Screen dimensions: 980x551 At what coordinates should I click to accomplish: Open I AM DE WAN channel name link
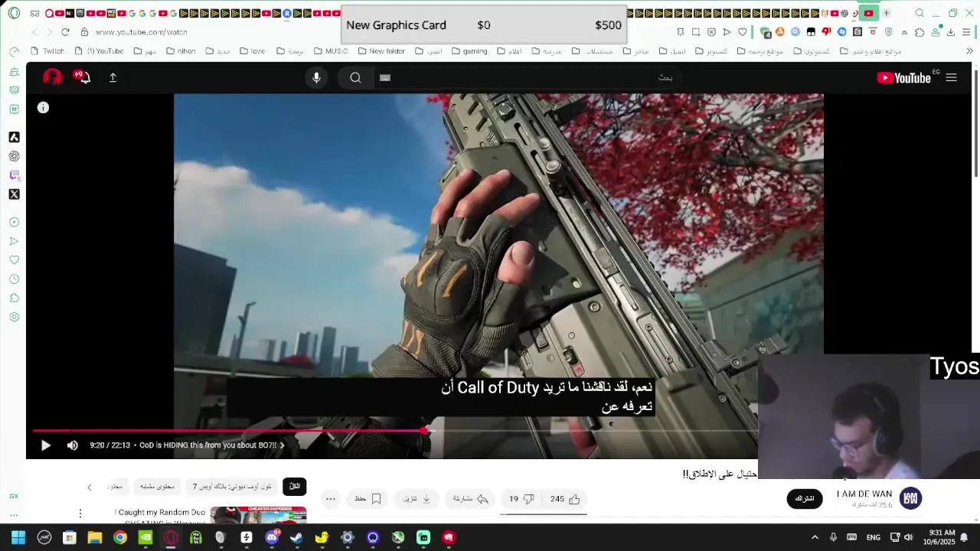click(864, 494)
